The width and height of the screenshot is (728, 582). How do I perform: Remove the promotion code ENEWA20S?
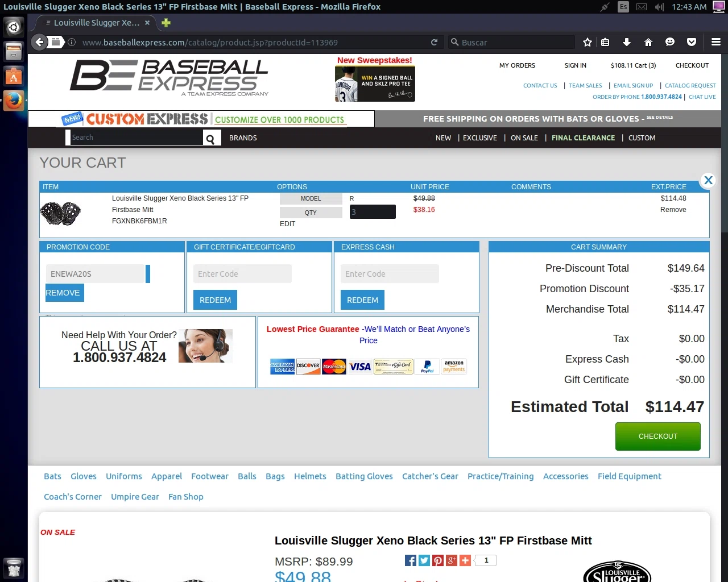coord(64,293)
